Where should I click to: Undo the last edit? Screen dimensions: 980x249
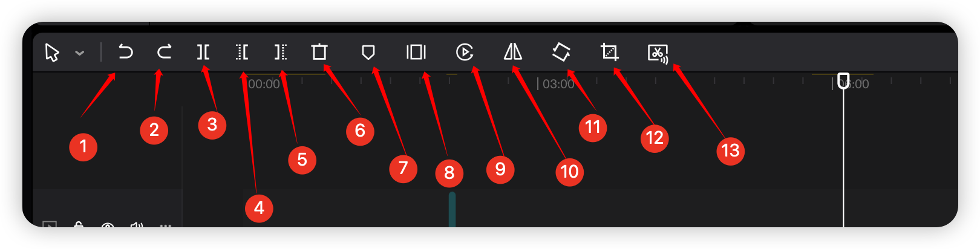[125, 52]
